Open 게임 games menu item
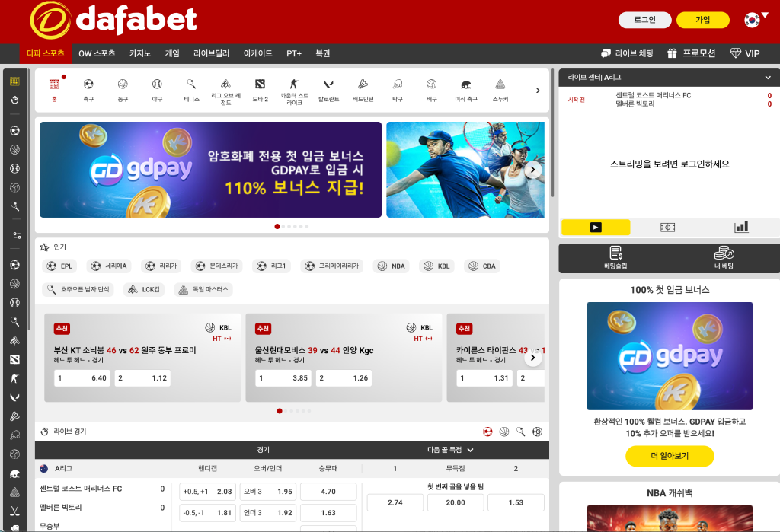 coord(172,53)
